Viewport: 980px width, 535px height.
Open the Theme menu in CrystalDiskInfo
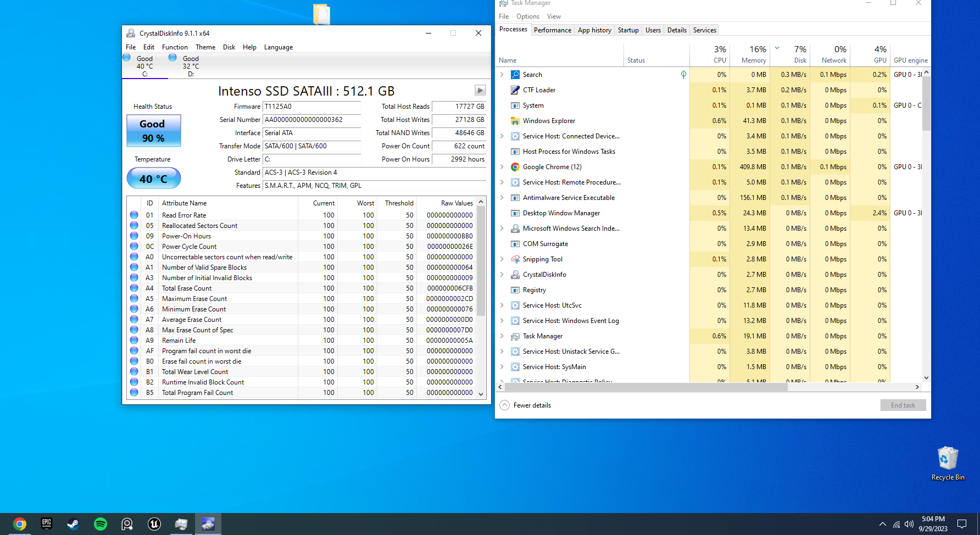(205, 47)
